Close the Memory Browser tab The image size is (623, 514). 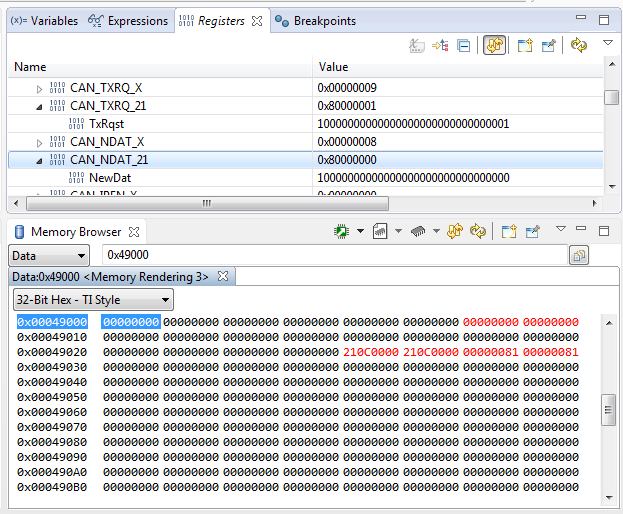pyautogui.click(x=134, y=232)
